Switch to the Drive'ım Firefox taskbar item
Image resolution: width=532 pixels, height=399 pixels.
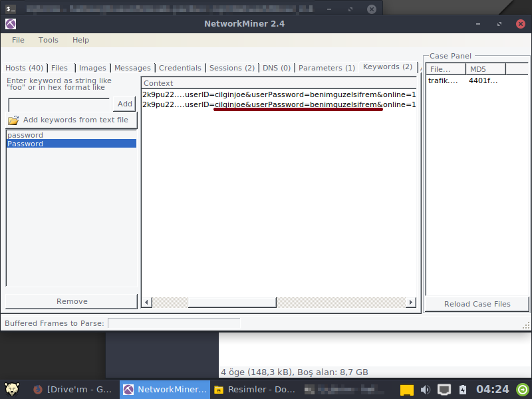[x=72, y=390]
